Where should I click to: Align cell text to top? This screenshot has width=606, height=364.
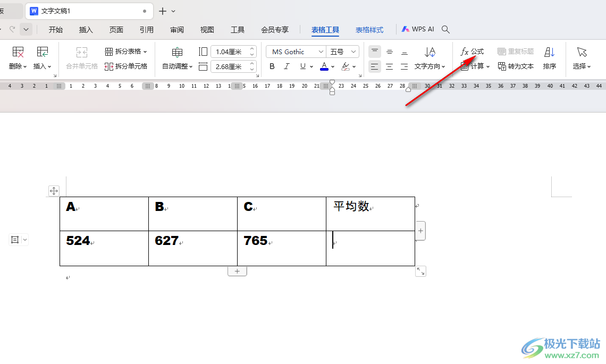375,52
